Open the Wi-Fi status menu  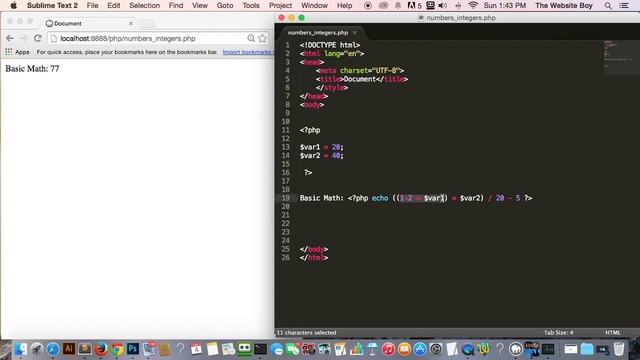[x=473, y=6]
